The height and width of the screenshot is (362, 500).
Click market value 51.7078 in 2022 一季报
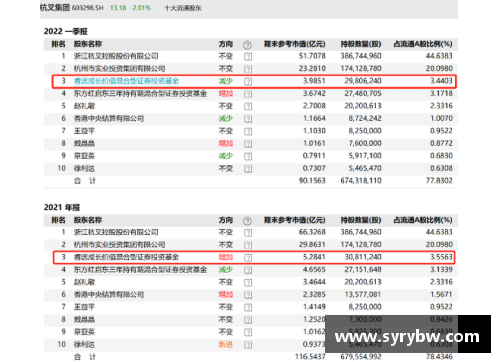[312, 56]
